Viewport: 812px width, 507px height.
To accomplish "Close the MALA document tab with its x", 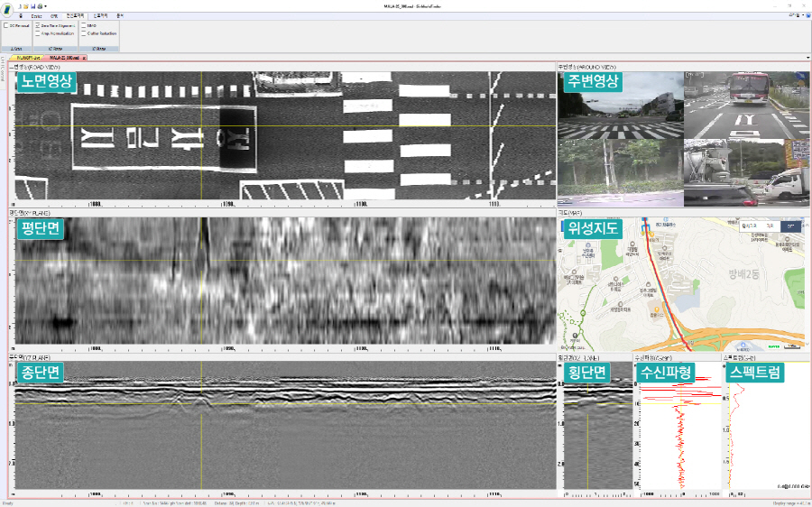I will (x=84, y=58).
